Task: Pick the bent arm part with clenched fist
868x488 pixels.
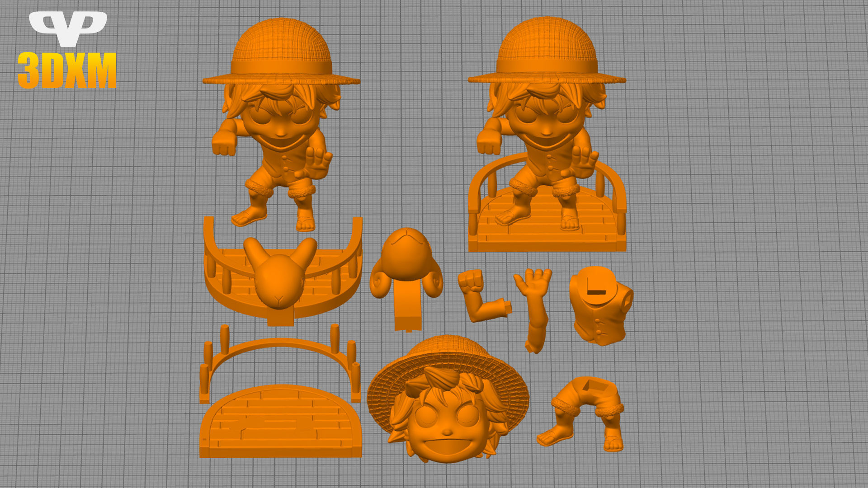Action: (x=484, y=296)
